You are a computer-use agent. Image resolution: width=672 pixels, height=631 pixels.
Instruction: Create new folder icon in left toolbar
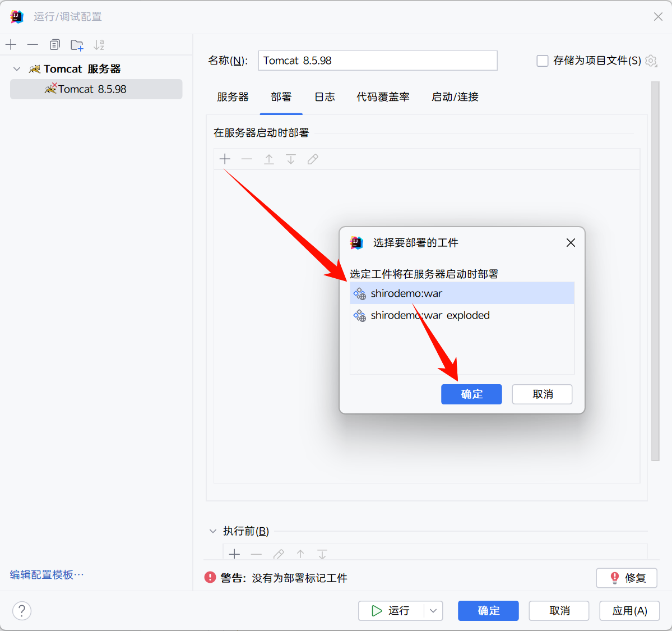coord(77,45)
